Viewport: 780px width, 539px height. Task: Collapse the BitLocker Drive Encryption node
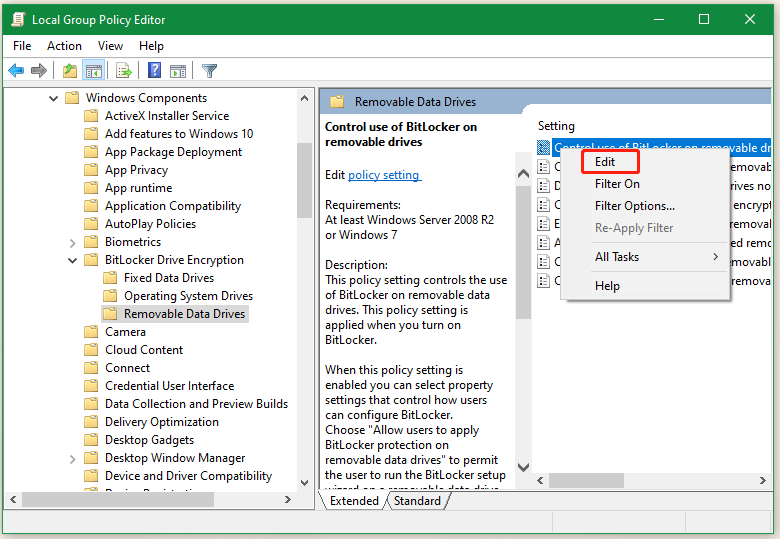[x=73, y=260]
